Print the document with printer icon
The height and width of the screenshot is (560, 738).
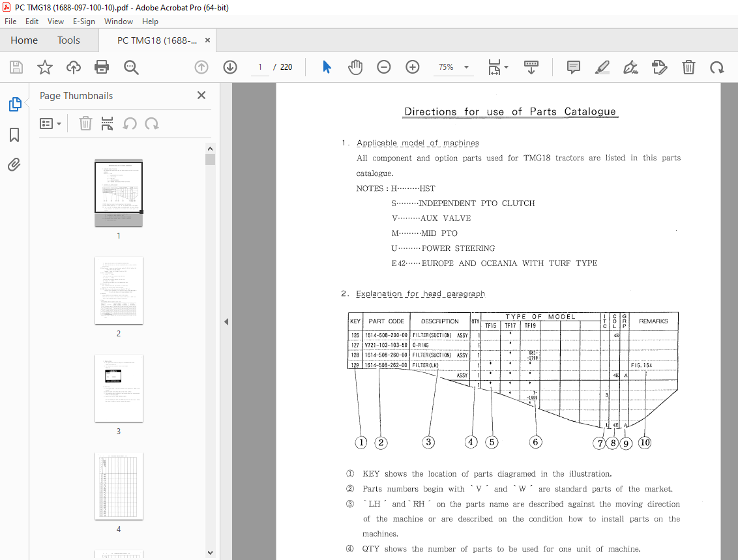(x=102, y=67)
